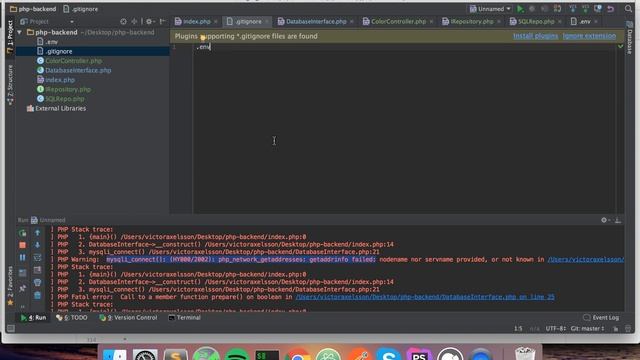Run the Unnamed configuration with green play button
The height and width of the screenshot is (360, 640).
tap(520, 9)
